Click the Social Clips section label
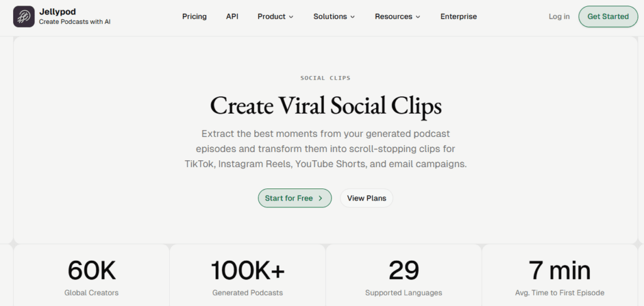644x306 pixels. 326,78
